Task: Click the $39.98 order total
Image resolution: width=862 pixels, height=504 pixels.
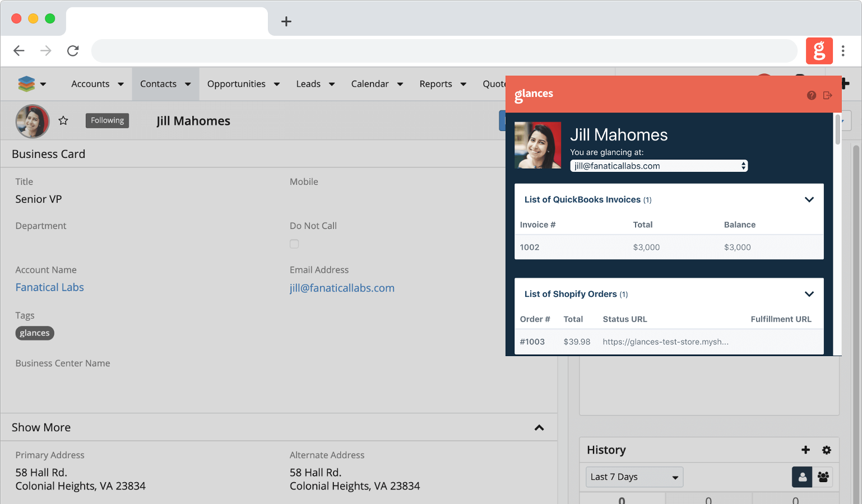Action: point(577,342)
